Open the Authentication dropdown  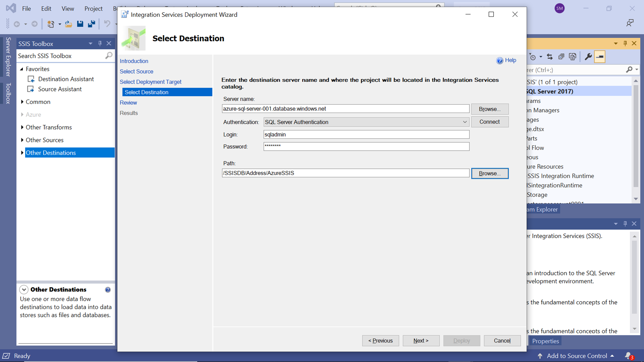465,122
